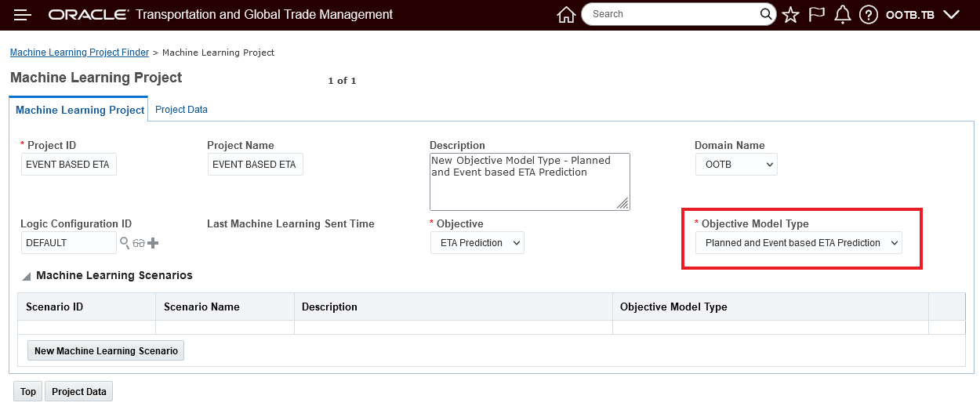Collapse the Machine Learning Scenarios section
The height and width of the screenshot is (410, 980).
pyautogui.click(x=27, y=276)
